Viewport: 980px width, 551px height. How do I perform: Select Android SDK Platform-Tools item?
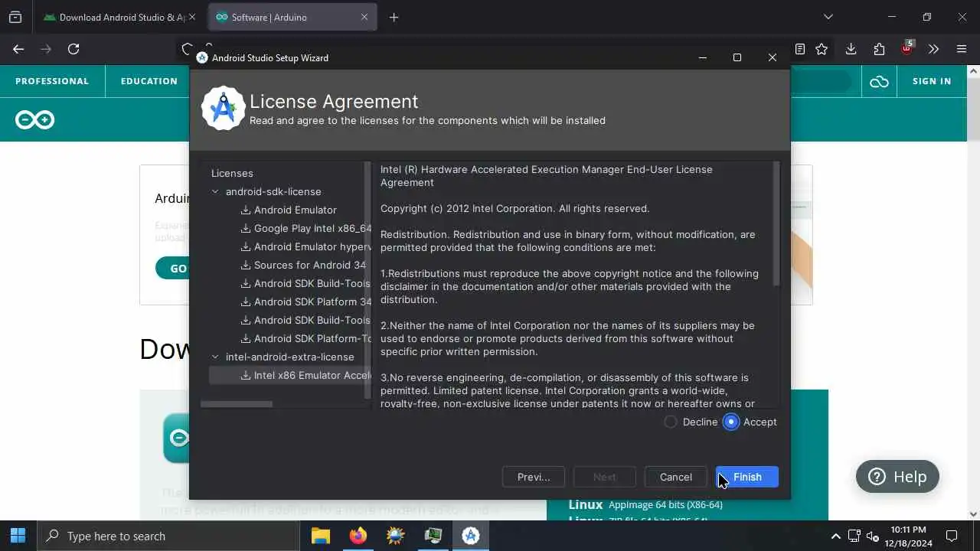(312, 338)
